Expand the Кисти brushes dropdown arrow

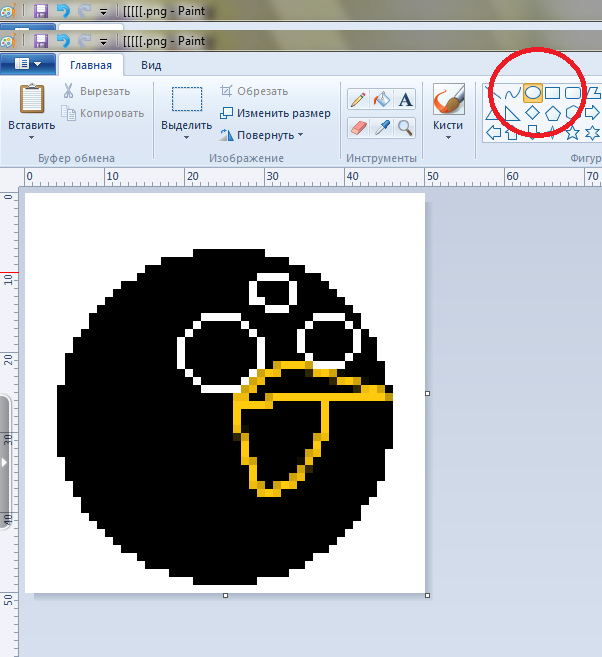pos(448,137)
